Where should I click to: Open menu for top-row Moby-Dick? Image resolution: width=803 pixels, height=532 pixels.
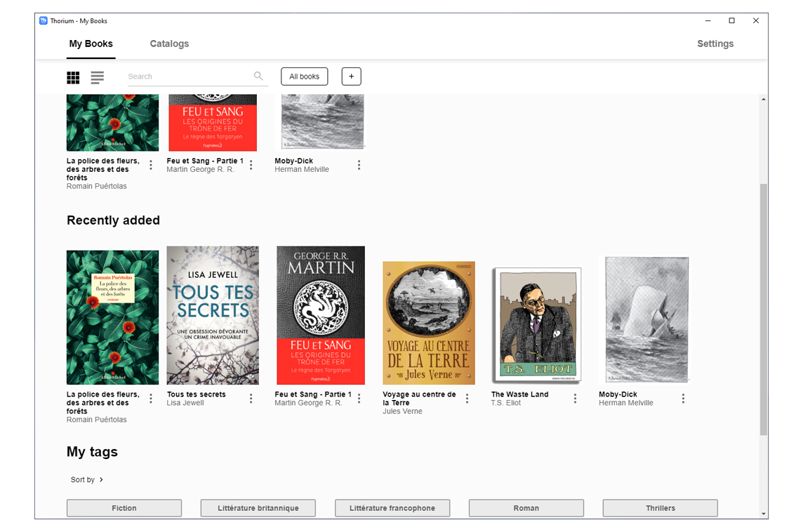point(359,165)
